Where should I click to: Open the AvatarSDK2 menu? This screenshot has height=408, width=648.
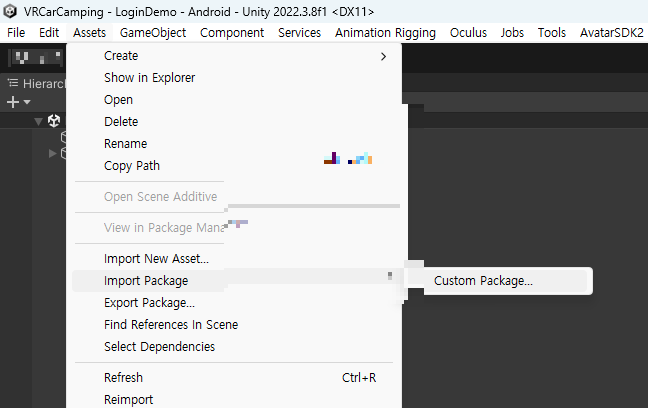coord(612,33)
